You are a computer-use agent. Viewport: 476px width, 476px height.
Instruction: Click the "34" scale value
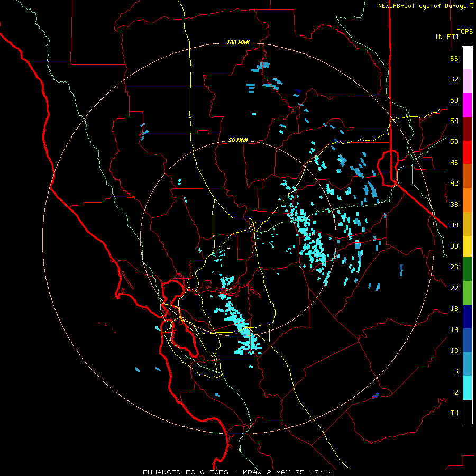[454, 225]
